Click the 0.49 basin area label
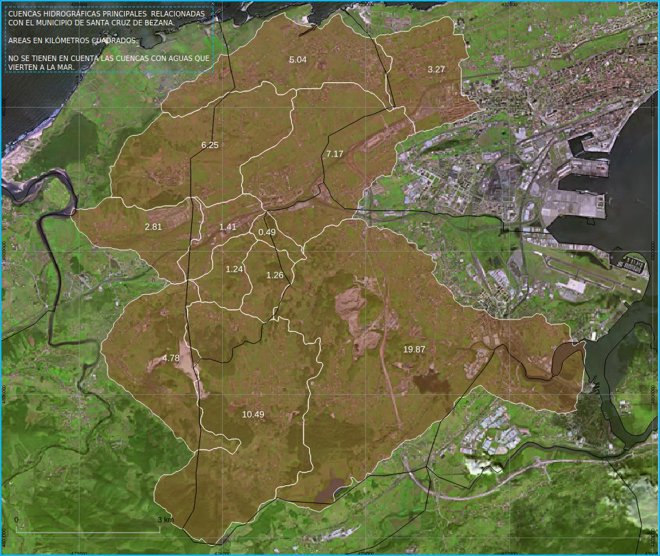Viewport: 660px width, 556px height. pos(267,232)
